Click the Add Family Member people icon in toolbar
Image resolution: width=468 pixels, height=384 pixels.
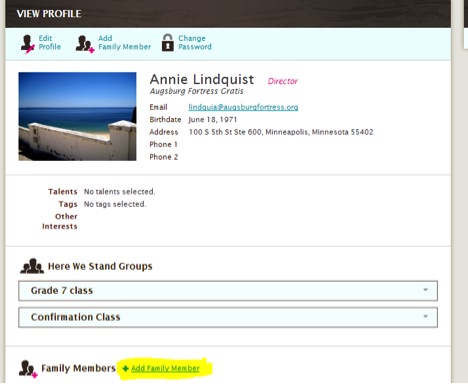pyautogui.click(x=85, y=44)
